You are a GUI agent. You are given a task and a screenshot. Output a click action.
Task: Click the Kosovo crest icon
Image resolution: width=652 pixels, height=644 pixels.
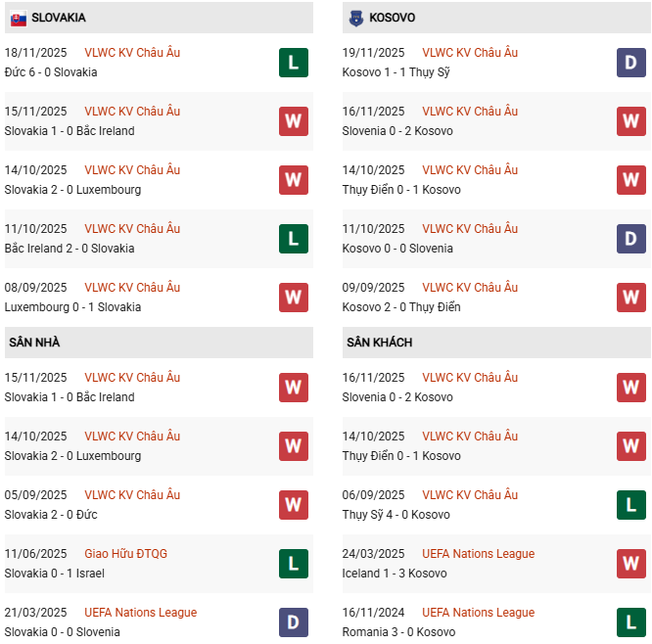click(x=354, y=19)
